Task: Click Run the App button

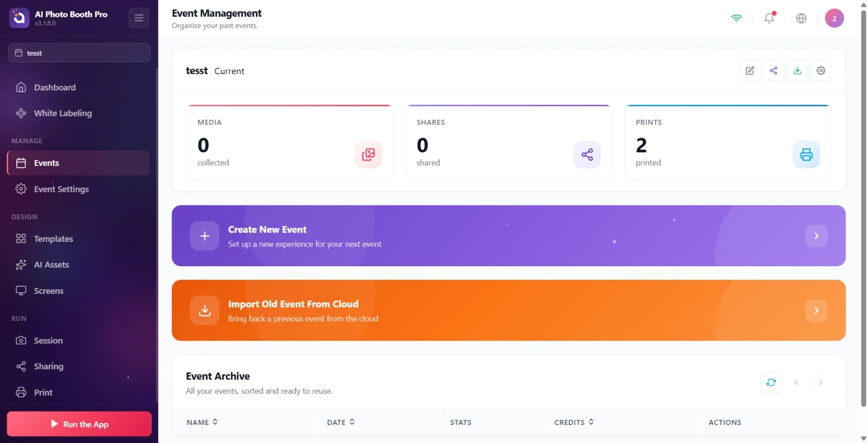Action: (x=79, y=424)
